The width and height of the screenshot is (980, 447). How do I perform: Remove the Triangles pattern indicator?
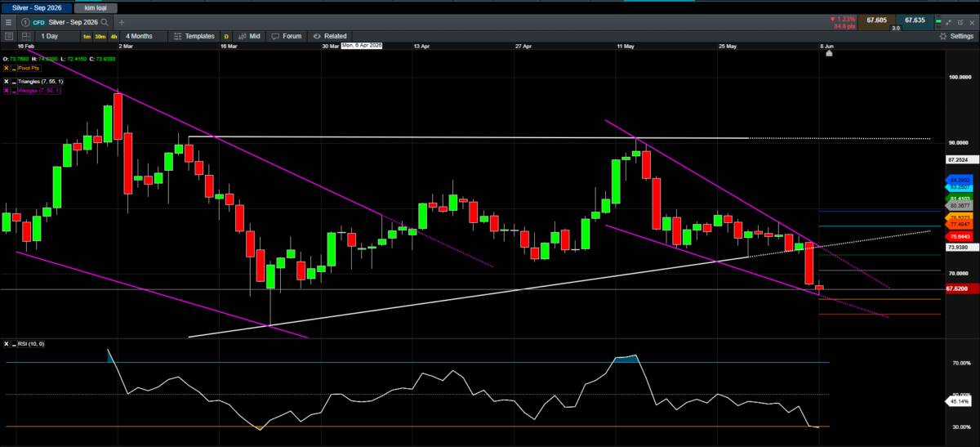coord(7,82)
